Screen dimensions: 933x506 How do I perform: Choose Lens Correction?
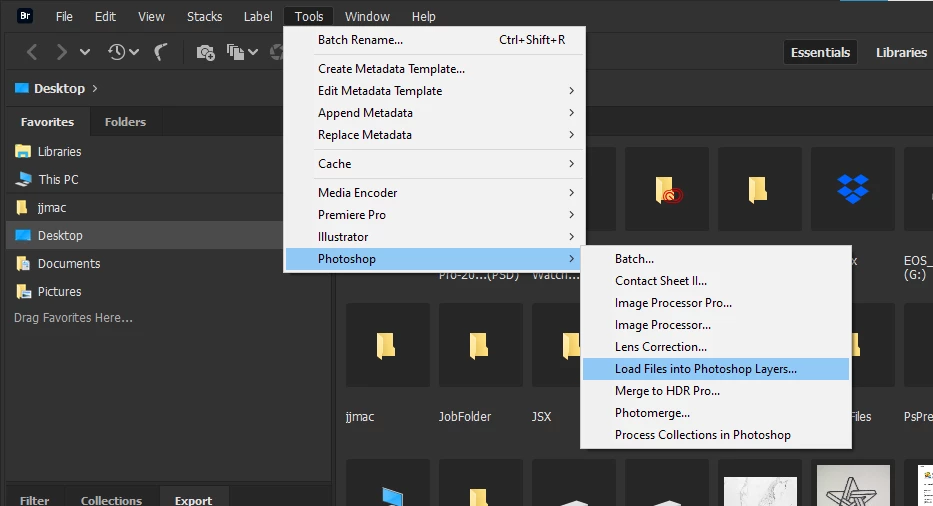point(716,347)
